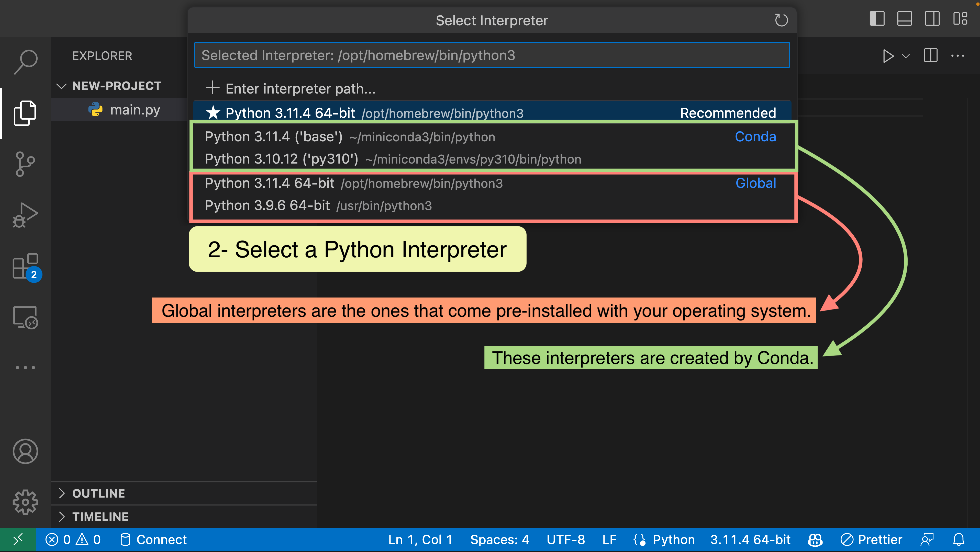Toggle the primary side bar layout
This screenshot has height=552, width=980.
click(x=877, y=19)
